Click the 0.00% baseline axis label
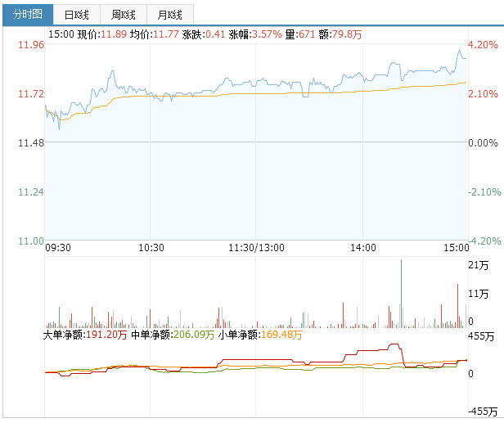The height and width of the screenshot is (423, 504). [483, 143]
